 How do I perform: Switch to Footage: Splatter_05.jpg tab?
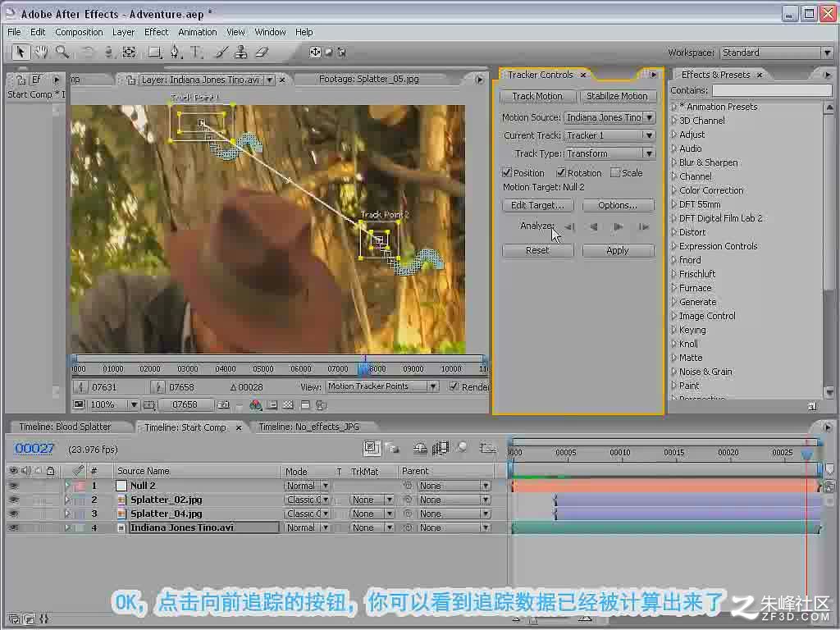coord(368,80)
